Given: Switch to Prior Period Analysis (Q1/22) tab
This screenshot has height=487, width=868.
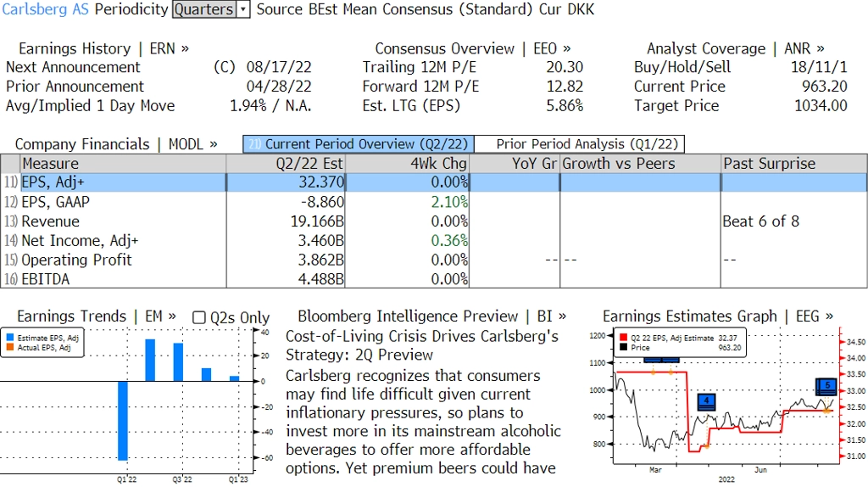Looking at the screenshot, I should 580,144.
